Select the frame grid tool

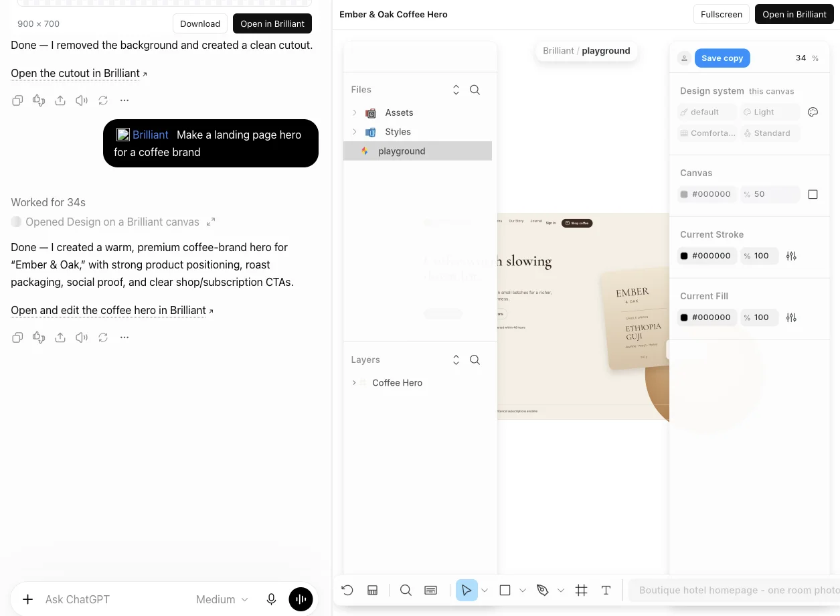tap(581, 590)
